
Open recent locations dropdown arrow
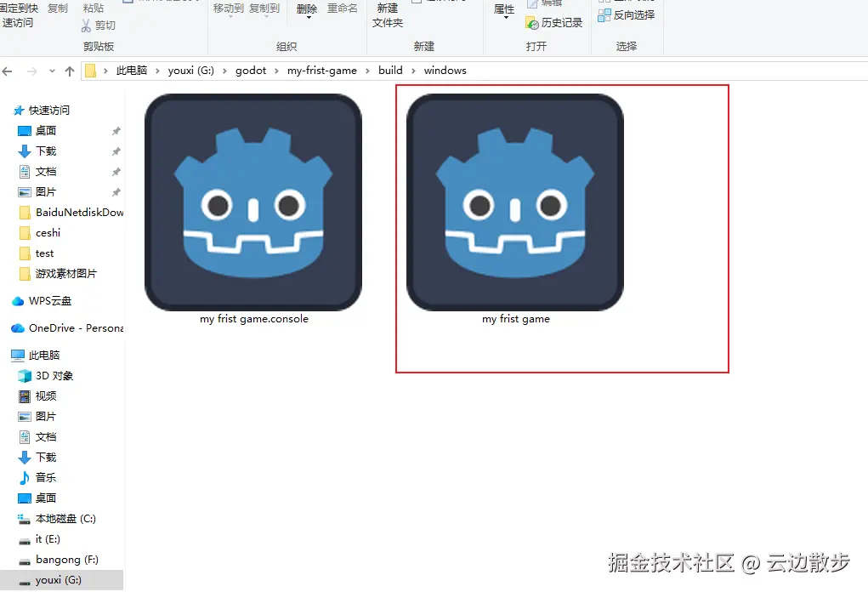pos(52,71)
